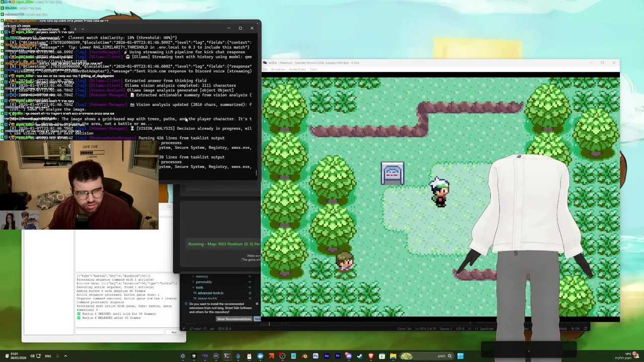Open Microsoft Store from the taskbar

coord(382,356)
